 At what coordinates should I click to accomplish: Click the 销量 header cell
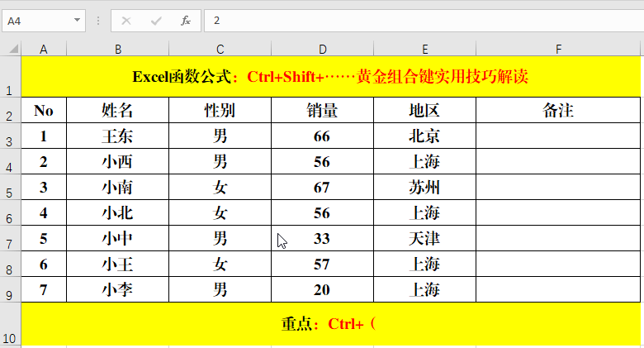tap(322, 110)
